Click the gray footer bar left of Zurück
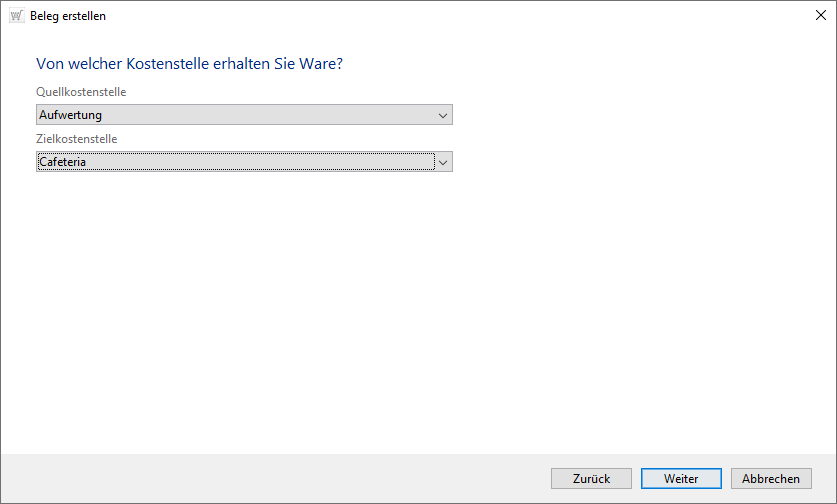The width and height of the screenshot is (837, 504). click(270, 479)
